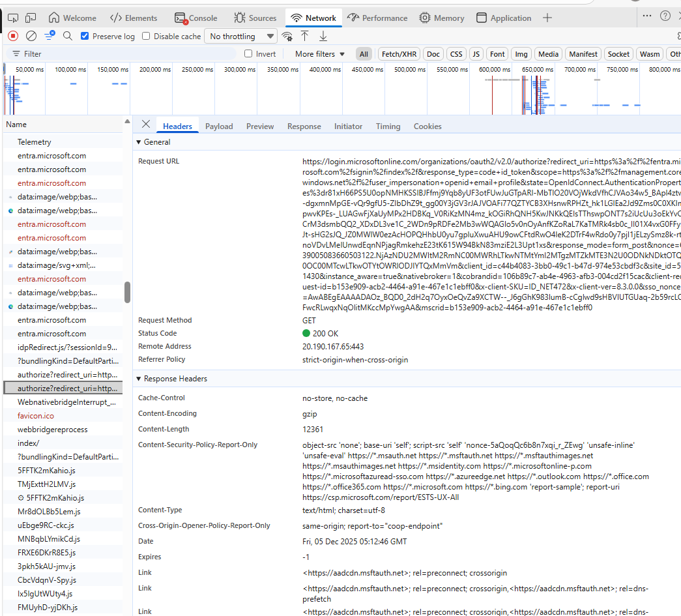This screenshot has height=616, width=681.
Task: Click the search magnifier icon
Action: 68,37
